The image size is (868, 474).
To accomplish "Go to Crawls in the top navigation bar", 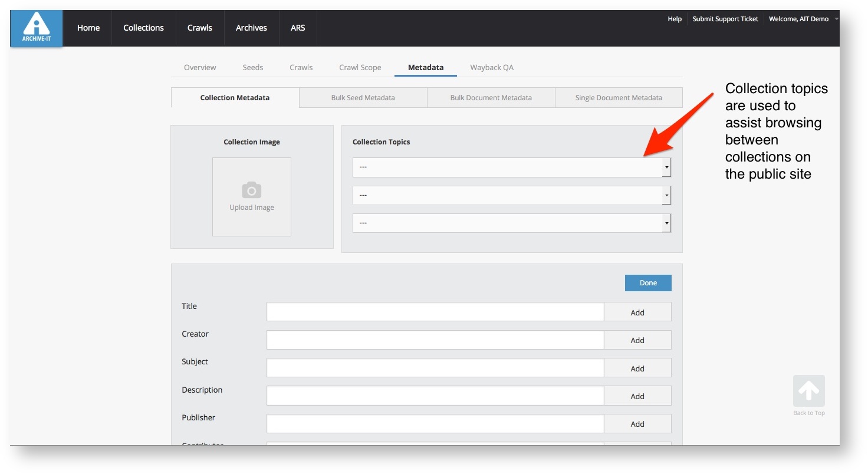I will [x=199, y=28].
